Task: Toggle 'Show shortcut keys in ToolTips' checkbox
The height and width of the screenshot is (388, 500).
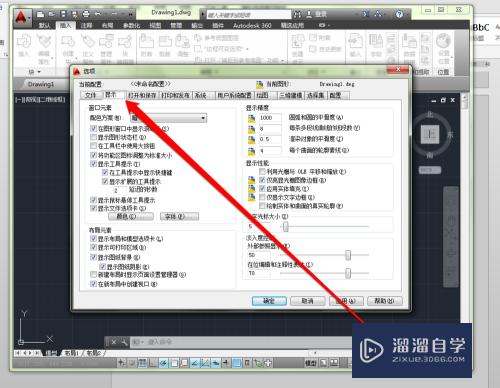Action: 105,172
